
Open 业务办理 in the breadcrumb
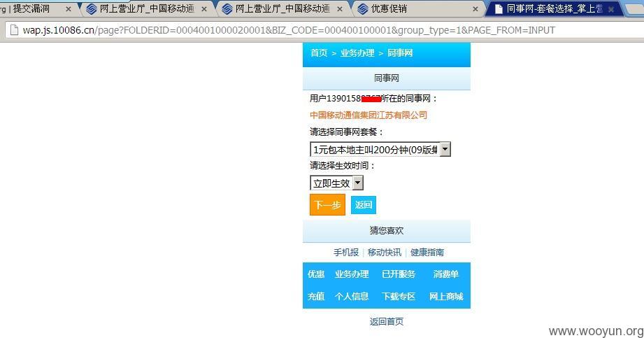click(x=357, y=52)
